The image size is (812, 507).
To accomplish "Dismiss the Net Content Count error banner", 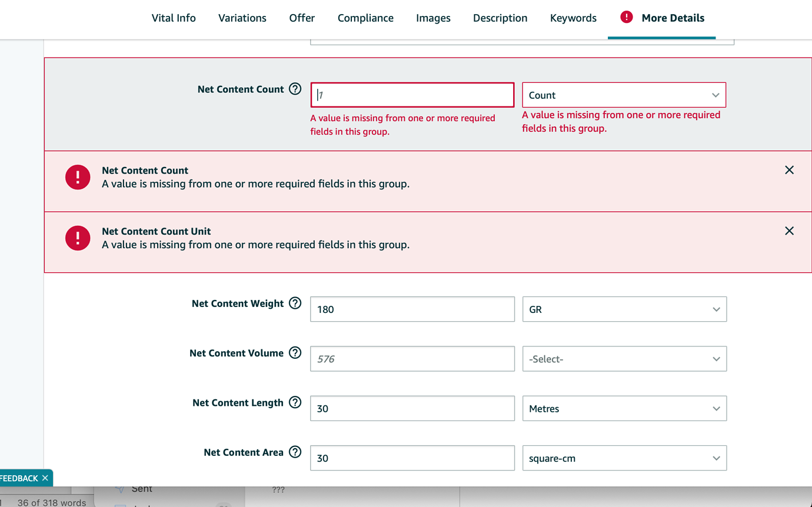I will 789,170.
